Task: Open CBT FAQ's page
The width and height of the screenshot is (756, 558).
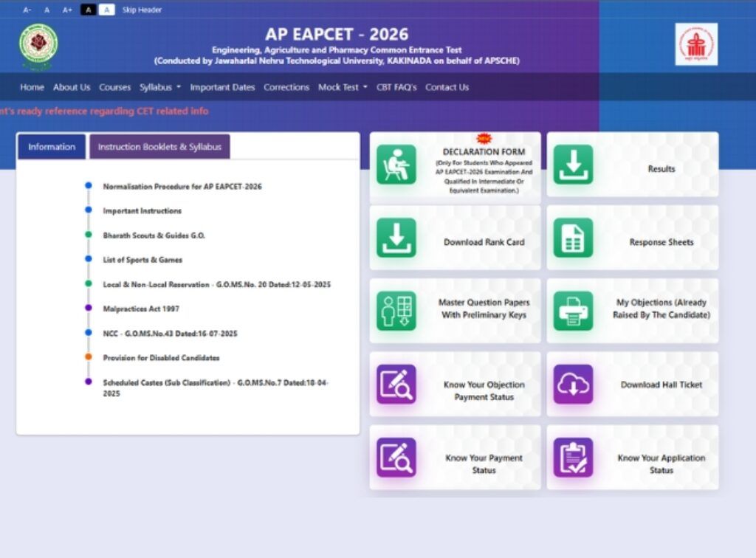Action: (x=396, y=87)
